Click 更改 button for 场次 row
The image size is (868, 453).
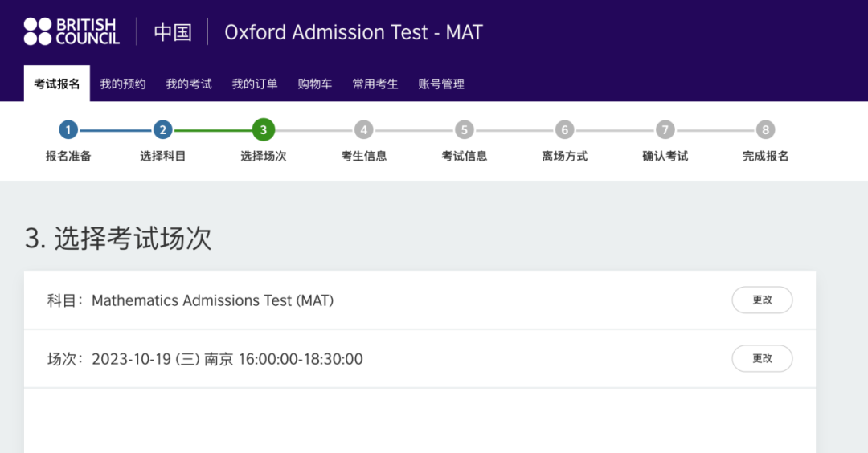pos(762,358)
